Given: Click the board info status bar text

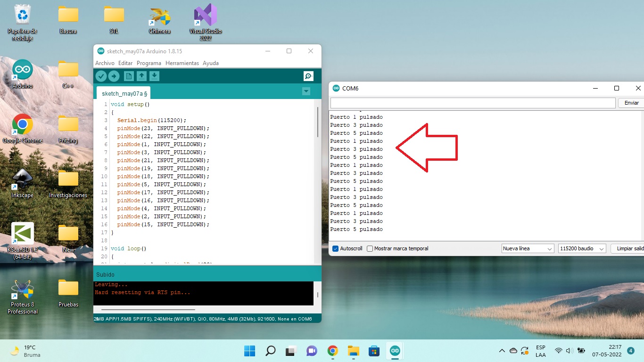Looking at the screenshot, I should point(203,319).
